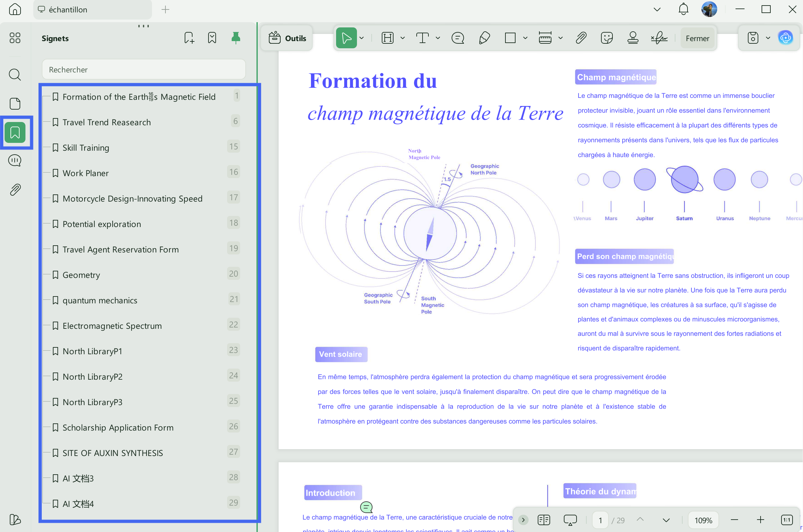Open the Outils menu
Viewport: 803px width, 532px height.
(287, 38)
